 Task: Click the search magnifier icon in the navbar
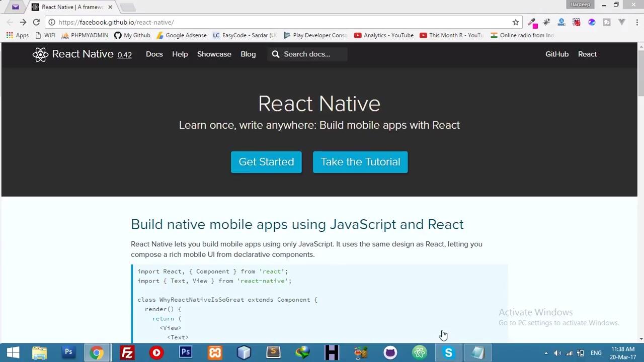(276, 54)
